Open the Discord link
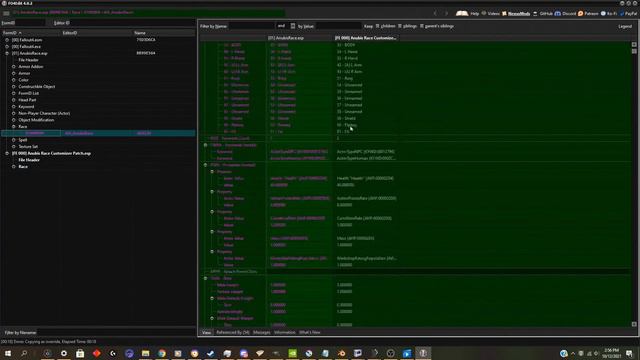 (x=565, y=13)
